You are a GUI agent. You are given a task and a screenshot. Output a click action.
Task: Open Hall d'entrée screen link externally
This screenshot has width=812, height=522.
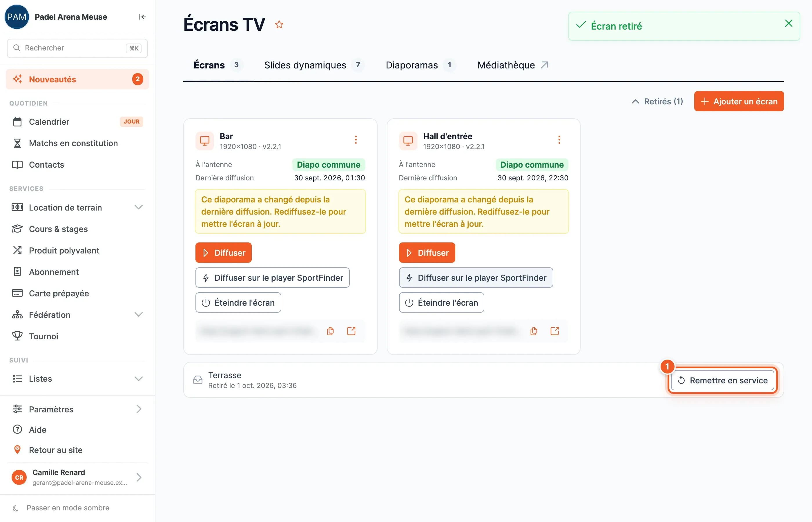point(555,331)
